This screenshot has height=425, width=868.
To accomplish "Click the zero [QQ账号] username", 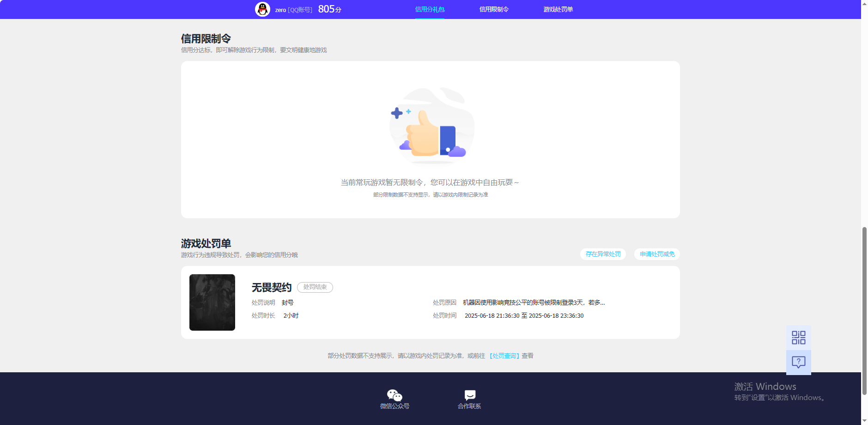I will (x=293, y=10).
